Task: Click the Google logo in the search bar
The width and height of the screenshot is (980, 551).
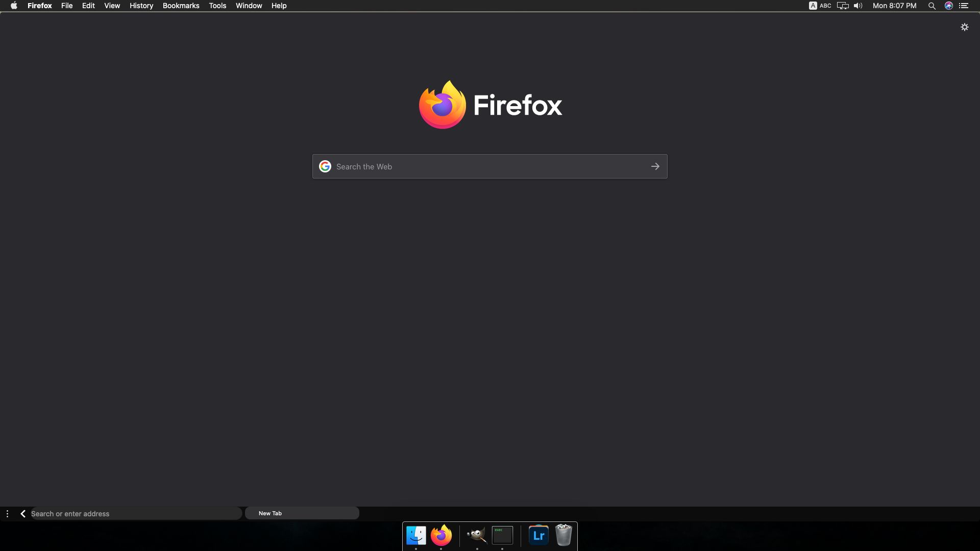Action: tap(325, 166)
